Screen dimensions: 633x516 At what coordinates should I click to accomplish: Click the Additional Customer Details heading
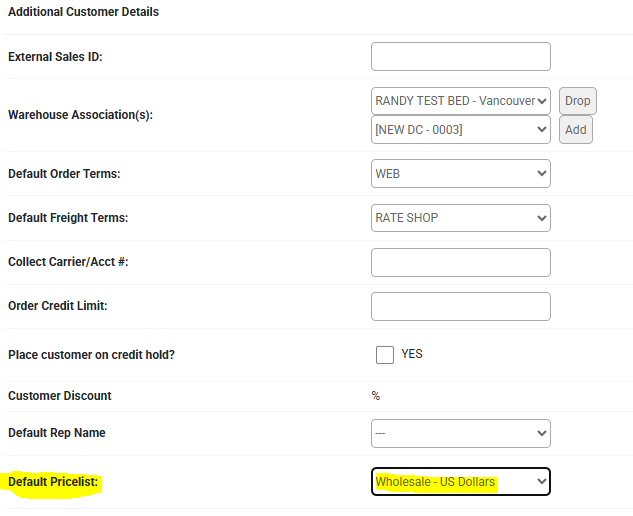click(83, 12)
